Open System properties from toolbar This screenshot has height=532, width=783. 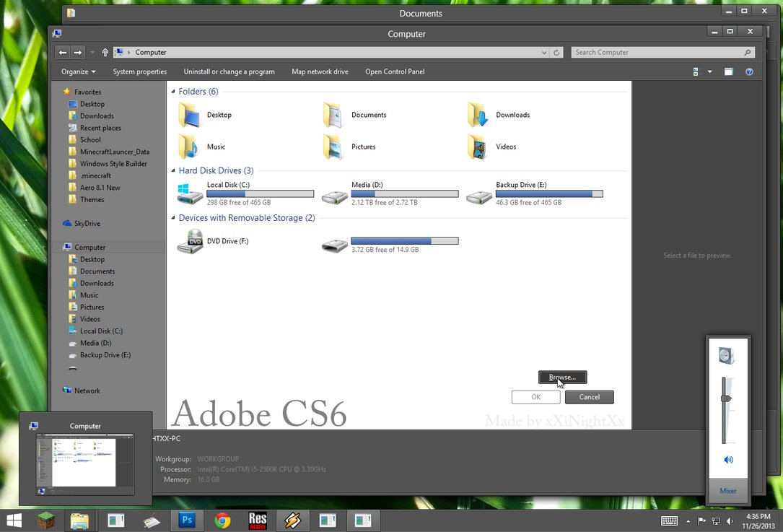140,72
